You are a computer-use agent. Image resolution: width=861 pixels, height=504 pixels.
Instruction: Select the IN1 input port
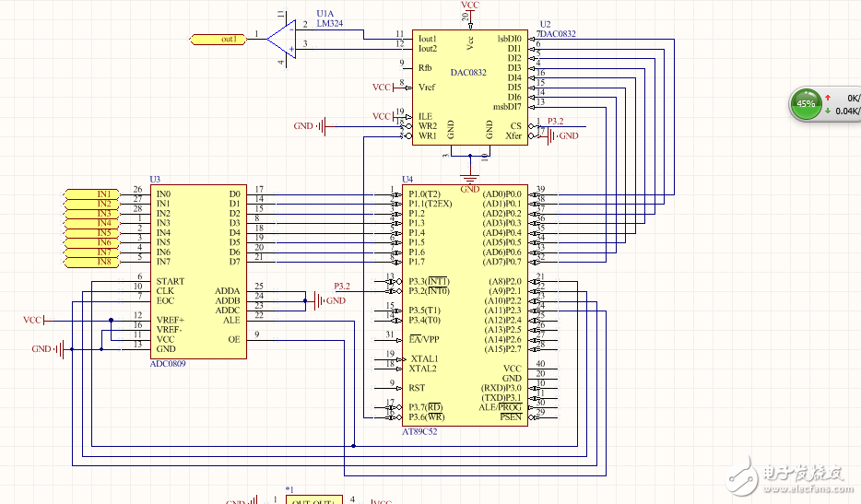pyautogui.click(x=91, y=193)
